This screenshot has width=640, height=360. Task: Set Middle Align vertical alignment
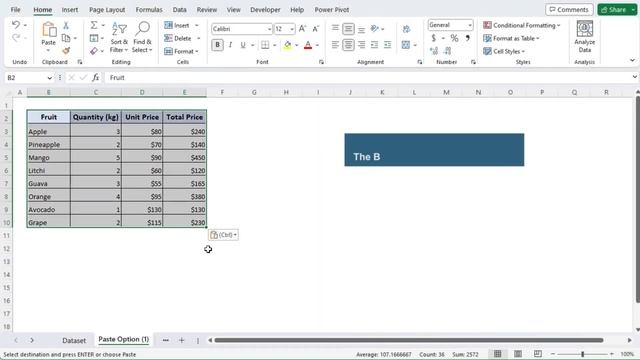[348, 28]
